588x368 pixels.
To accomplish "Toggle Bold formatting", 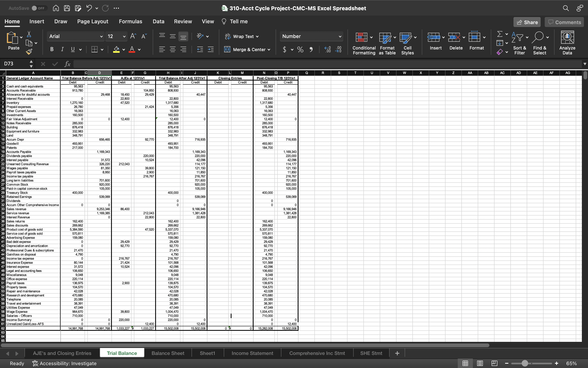I will click(52, 49).
